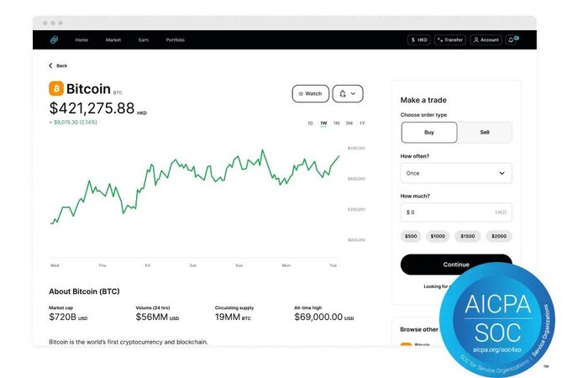Image resolution: width=588 pixels, height=378 pixels.
Task: Choose the $1000 quick amount chip
Action: [x=438, y=236]
